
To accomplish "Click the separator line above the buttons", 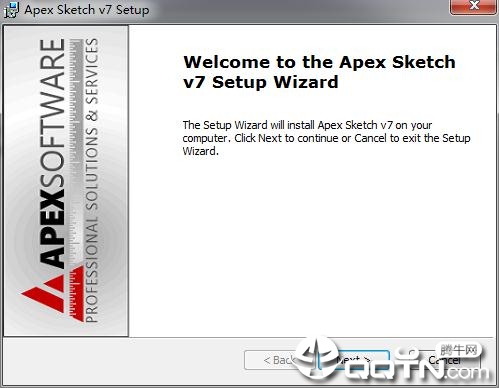I will (x=249, y=337).
